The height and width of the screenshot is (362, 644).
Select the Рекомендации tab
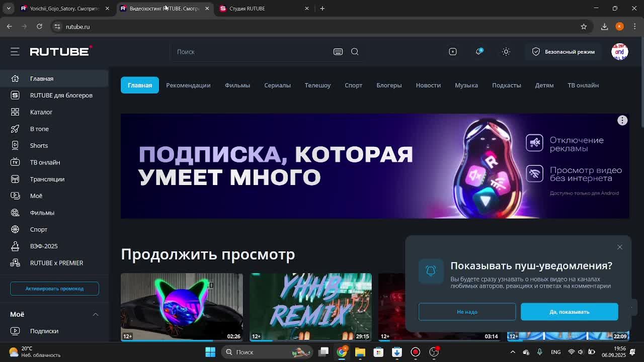pos(188,85)
